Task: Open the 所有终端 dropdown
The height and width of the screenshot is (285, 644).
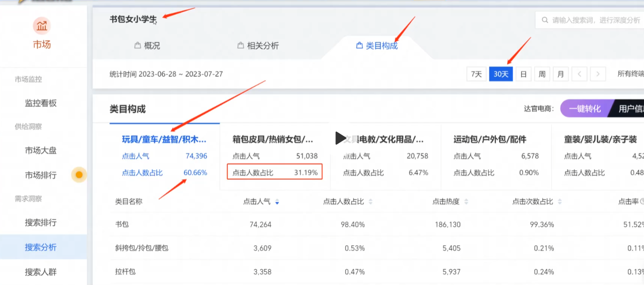Action: pyautogui.click(x=630, y=74)
